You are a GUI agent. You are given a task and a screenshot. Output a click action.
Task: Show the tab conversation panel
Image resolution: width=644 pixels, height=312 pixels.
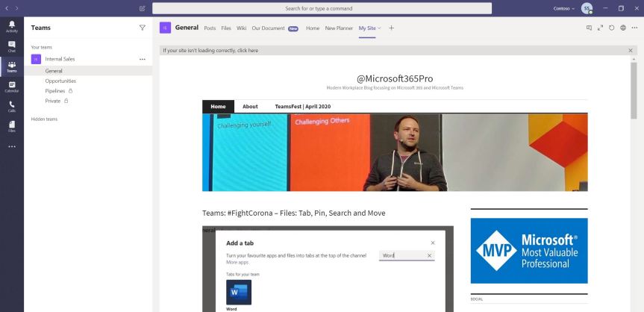click(589, 28)
